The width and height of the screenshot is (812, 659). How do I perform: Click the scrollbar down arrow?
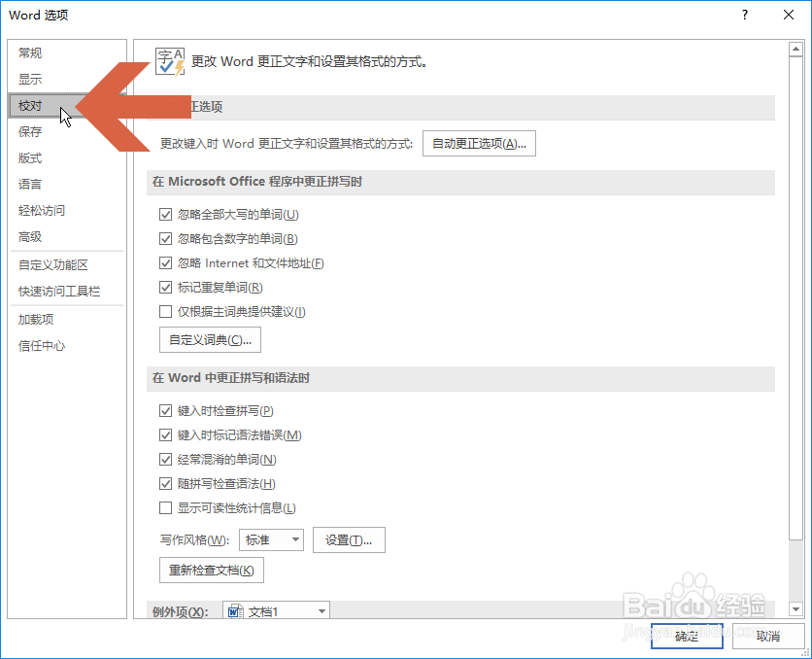(x=795, y=609)
